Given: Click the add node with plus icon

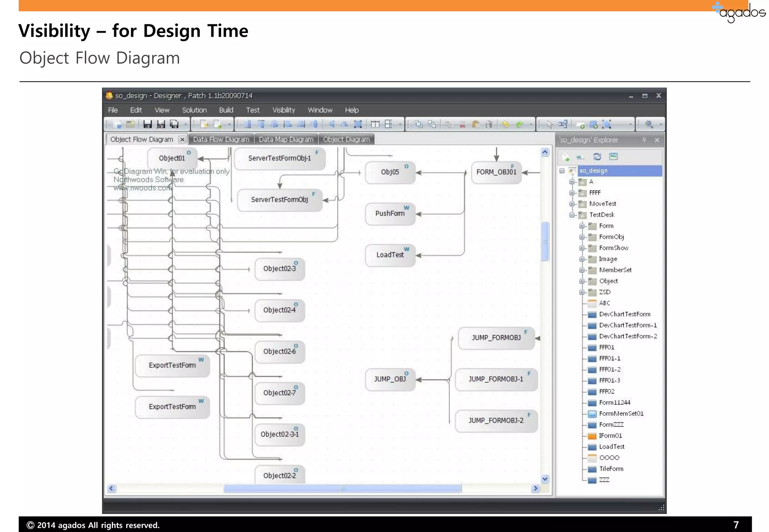Looking at the screenshot, I should click(581, 125).
